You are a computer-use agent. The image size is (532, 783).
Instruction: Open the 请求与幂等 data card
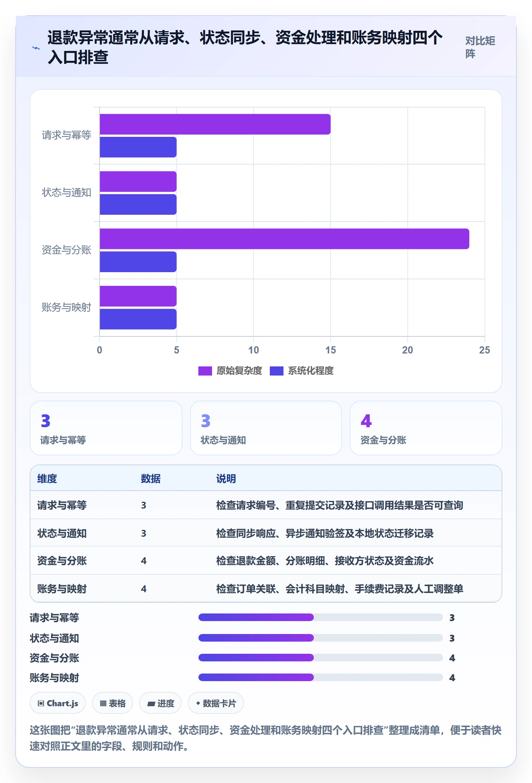click(x=106, y=428)
